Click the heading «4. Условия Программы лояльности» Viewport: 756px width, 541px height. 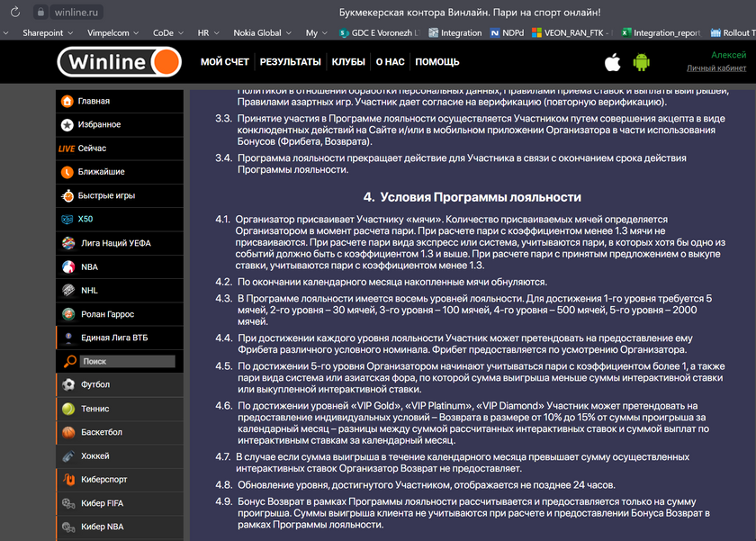(472, 197)
